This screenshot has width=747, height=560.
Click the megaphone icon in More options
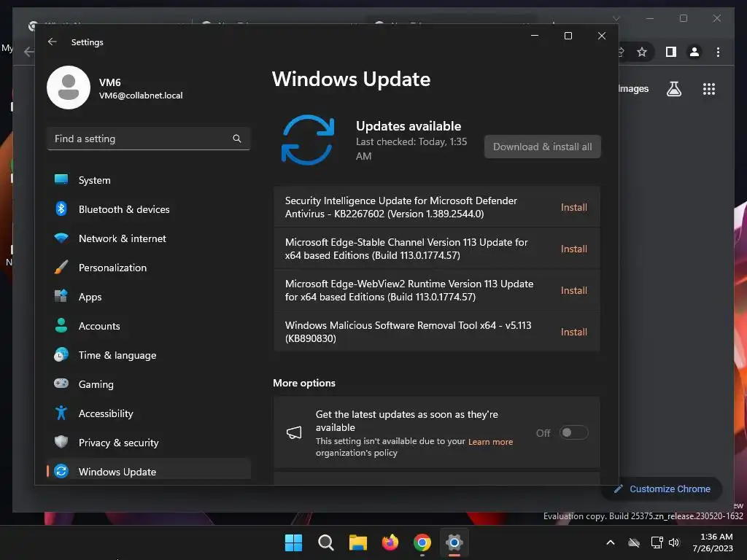tap(294, 432)
